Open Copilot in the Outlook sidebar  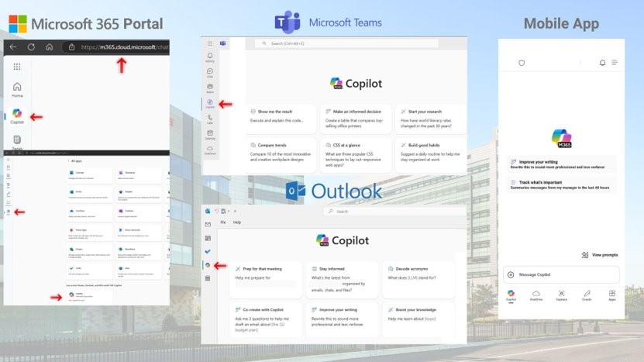[x=208, y=265]
